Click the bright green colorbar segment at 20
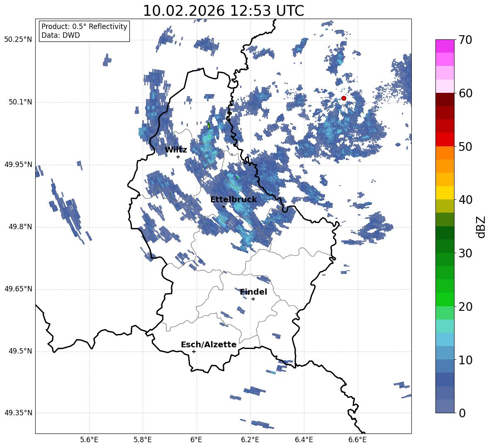The width and height of the screenshot is (491, 448). pyautogui.click(x=445, y=299)
